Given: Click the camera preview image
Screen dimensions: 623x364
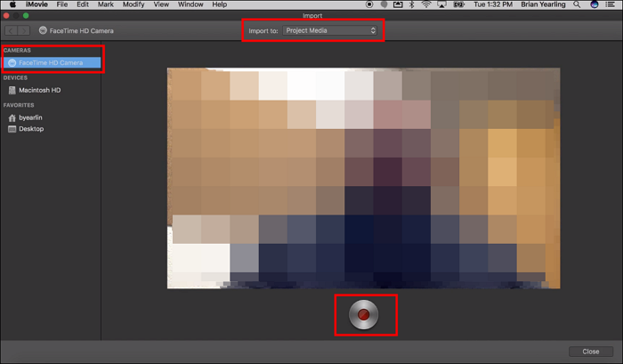Looking at the screenshot, I should (363, 178).
